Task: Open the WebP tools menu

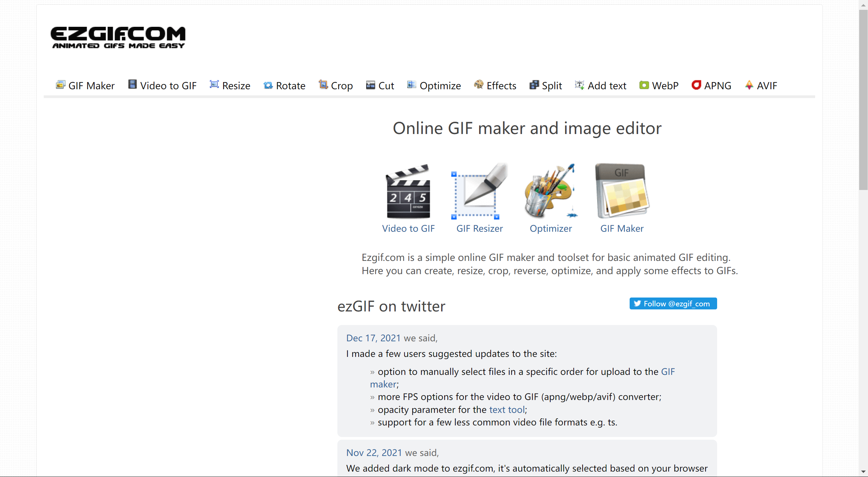Action: (x=659, y=85)
